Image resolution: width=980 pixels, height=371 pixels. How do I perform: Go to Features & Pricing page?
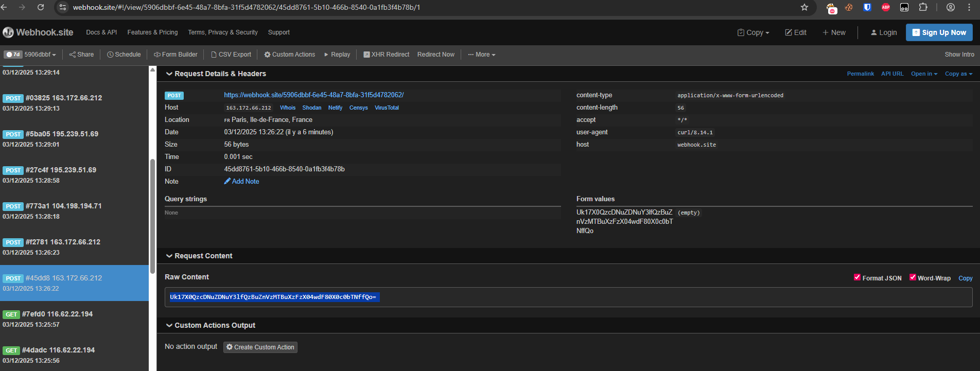152,32
